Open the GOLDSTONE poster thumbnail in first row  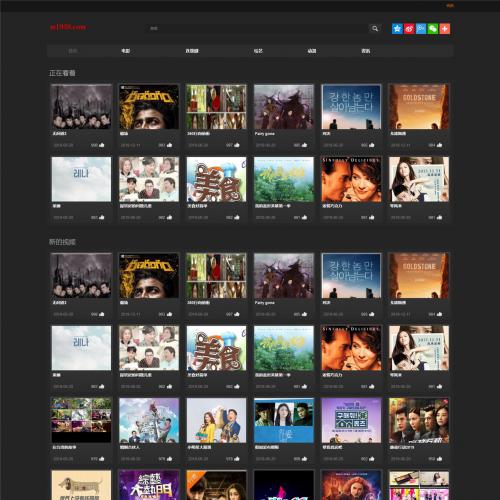tap(419, 107)
